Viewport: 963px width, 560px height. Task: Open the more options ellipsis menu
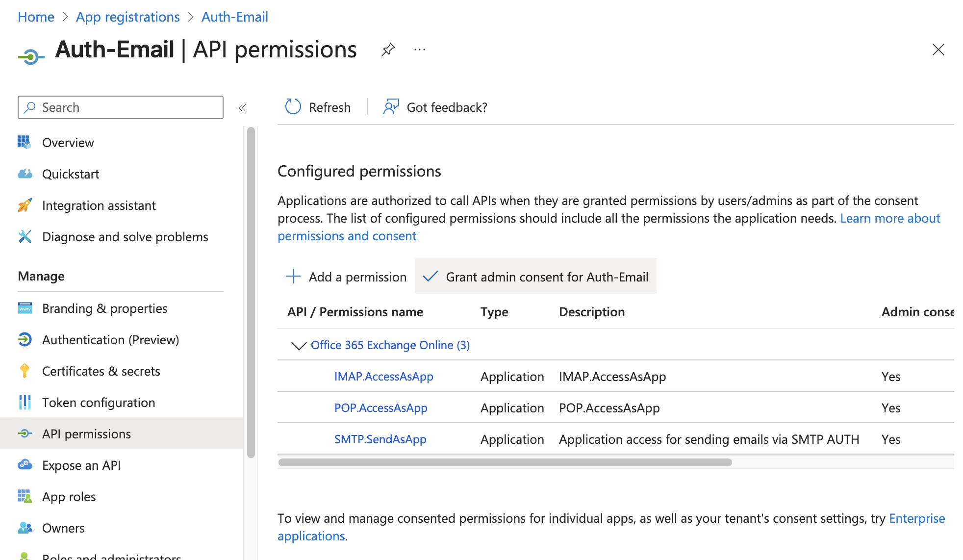coord(419,50)
